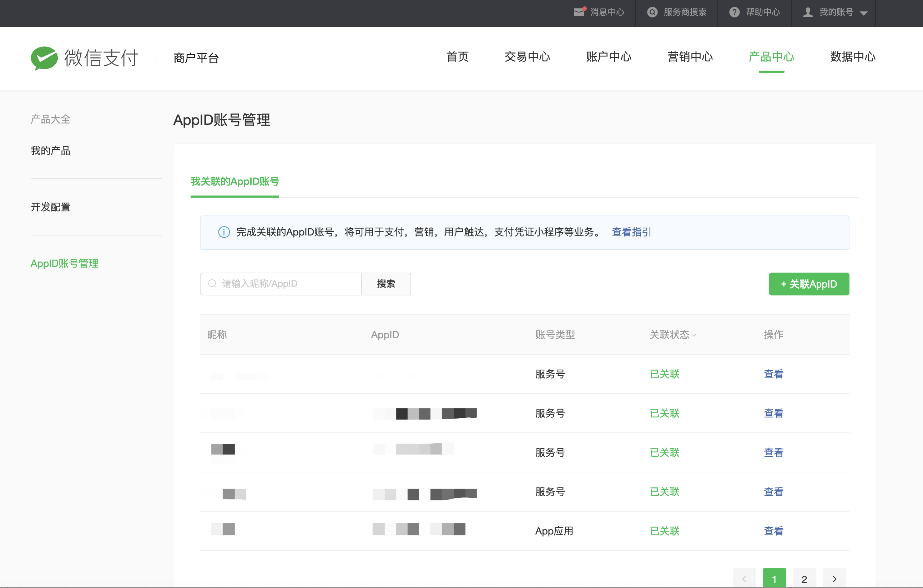
Task: Click 商户平台 header text
Action: click(196, 58)
